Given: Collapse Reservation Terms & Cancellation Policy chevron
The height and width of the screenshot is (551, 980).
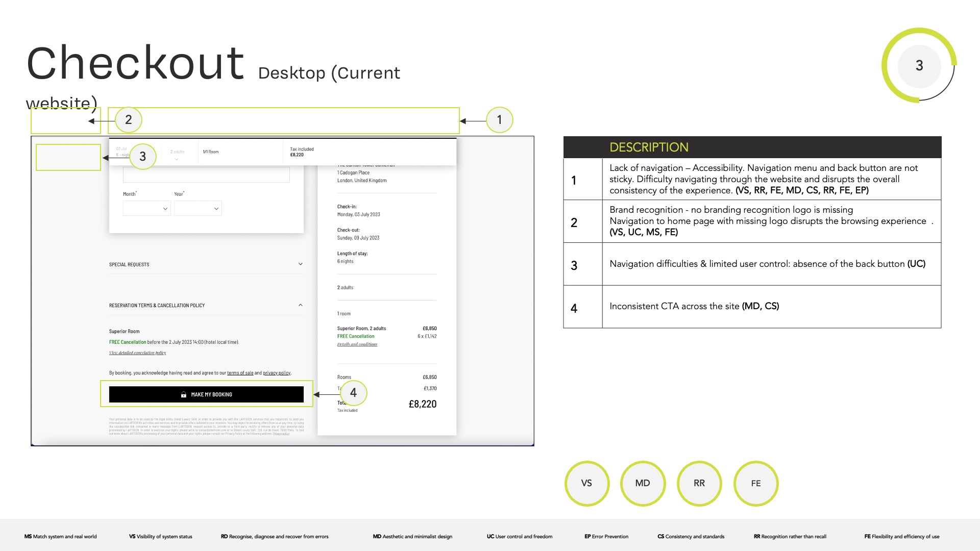Looking at the screenshot, I should tap(300, 305).
